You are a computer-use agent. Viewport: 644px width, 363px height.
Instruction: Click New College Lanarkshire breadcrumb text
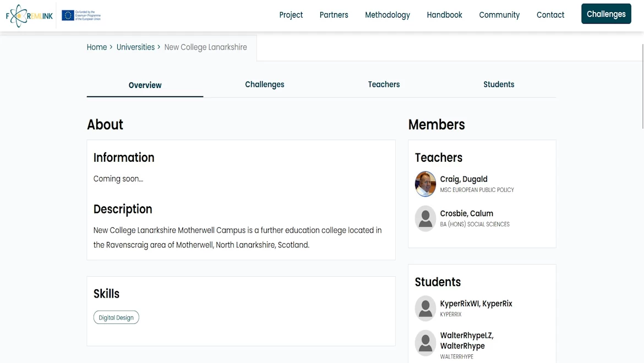pyautogui.click(x=205, y=47)
